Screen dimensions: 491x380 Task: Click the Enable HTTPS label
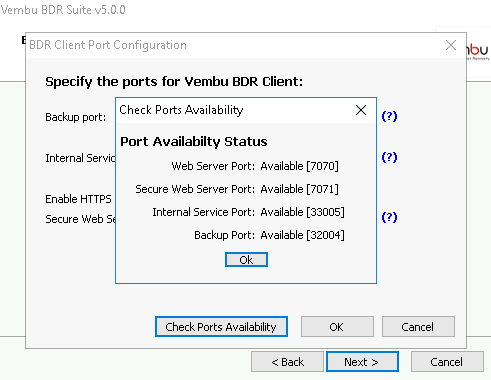click(78, 199)
